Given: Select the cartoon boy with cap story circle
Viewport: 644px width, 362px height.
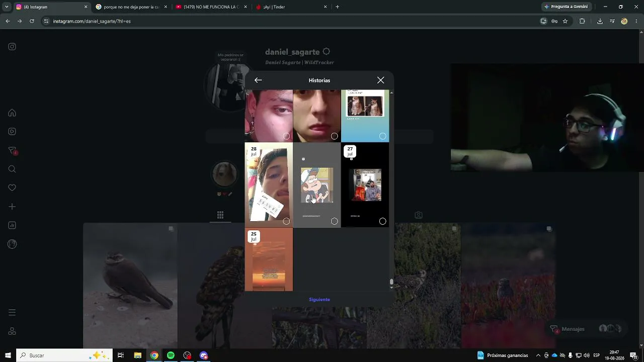Looking at the screenshot, I should (334, 221).
